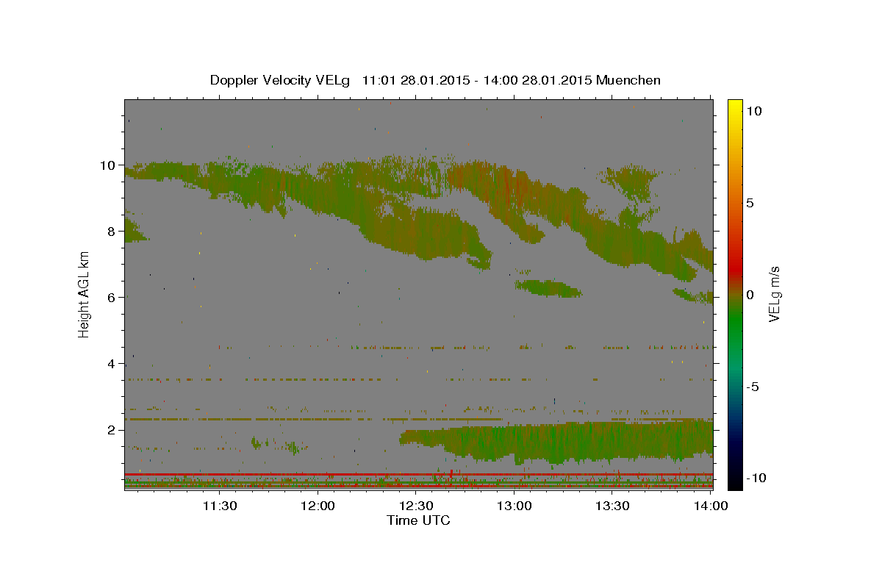Click the 'VELg m/s' colorbar label
Viewport: 882px width, 588px height.
(x=775, y=294)
